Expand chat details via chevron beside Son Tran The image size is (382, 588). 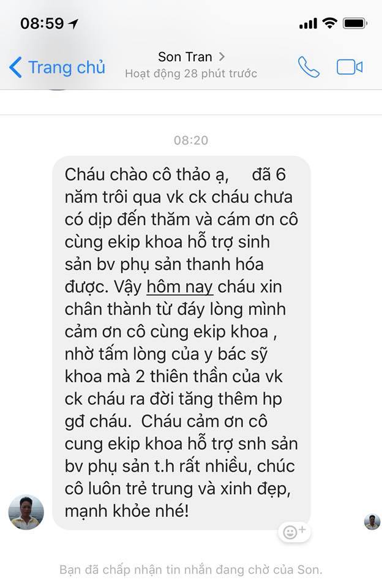pyautogui.click(x=222, y=56)
